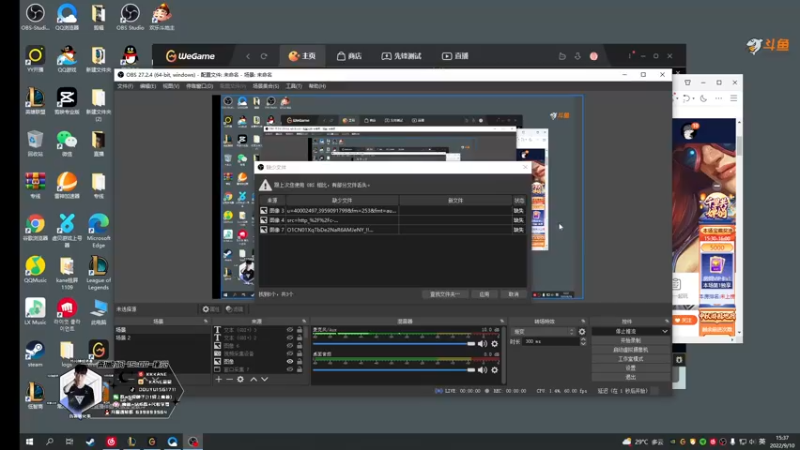Image resolution: width=800 pixels, height=450 pixels.
Task: Pop out the 场景 dock header icon
Action: 206,321
